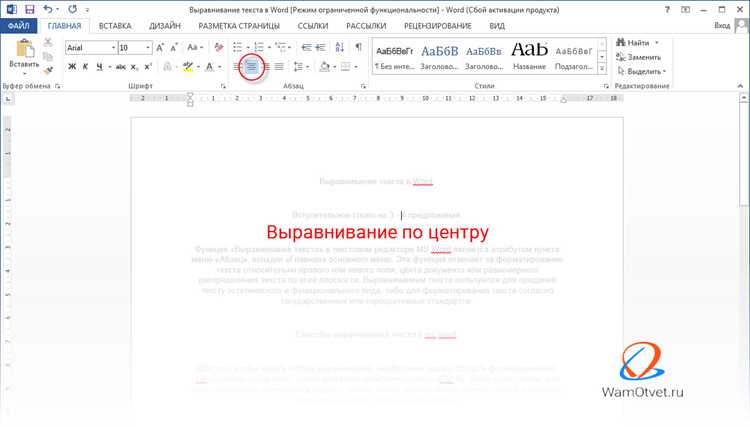The height and width of the screenshot is (427, 750).
Task: Toggle italic formatting (К)
Action: (x=85, y=67)
